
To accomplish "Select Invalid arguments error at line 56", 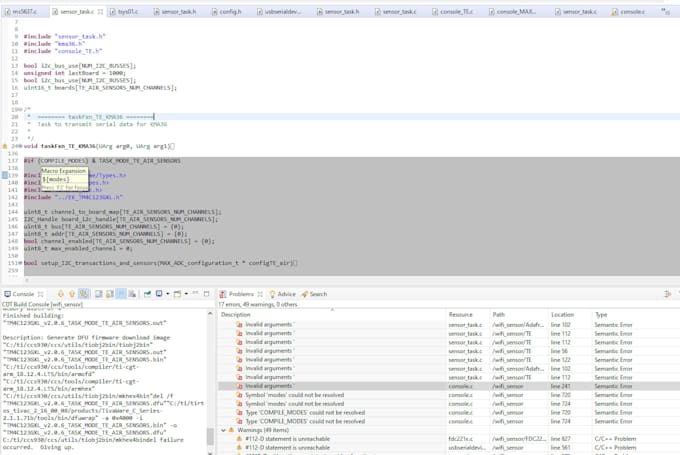I will pyautogui.click(x=449, y=351).
